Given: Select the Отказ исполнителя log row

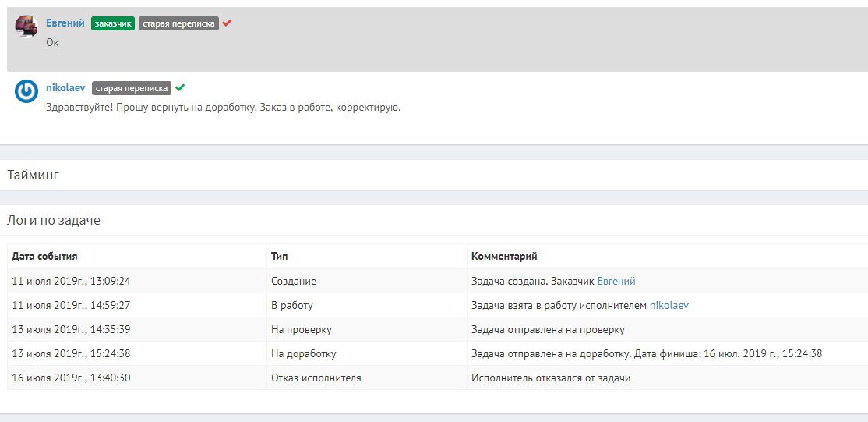Looking at the screenshot, I should [437, 378].
